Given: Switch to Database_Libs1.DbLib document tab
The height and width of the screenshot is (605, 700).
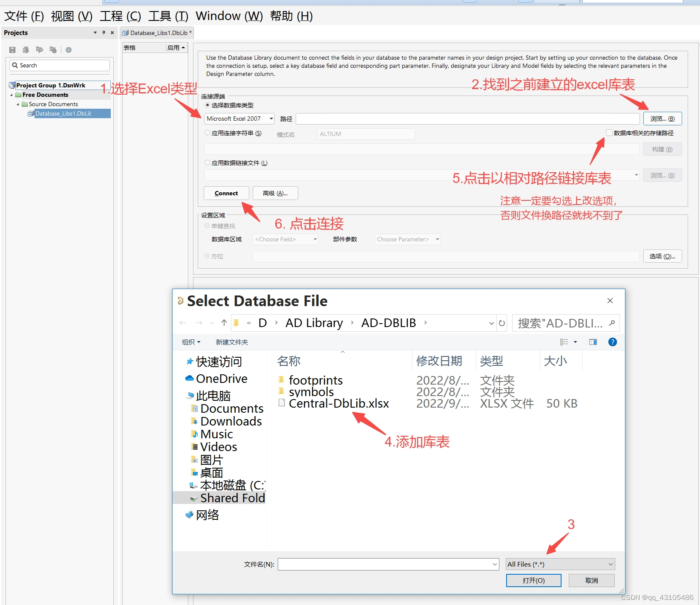Looking at the screenshot, I should tap(157, 33).
